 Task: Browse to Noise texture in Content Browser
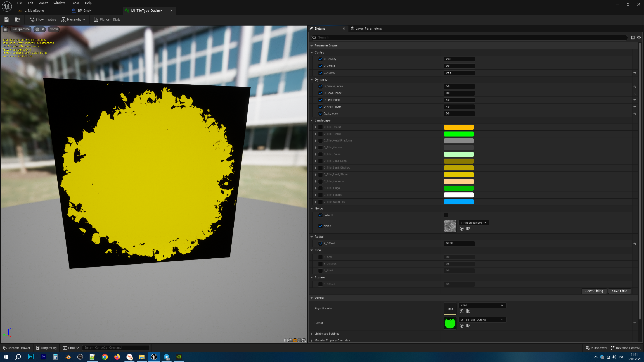click(x=468, y=229)
